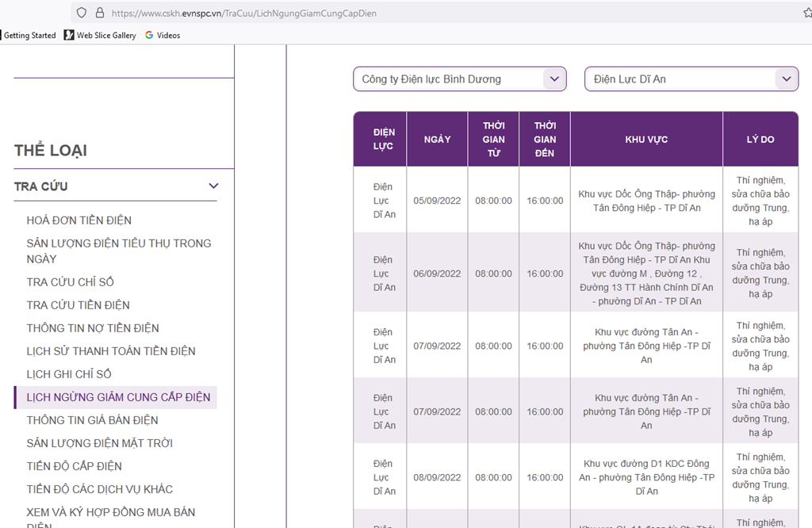Screen dimensions: 812x528
Task: Click 08:00:00 start time in 05/09/2022 row
Action: [493, 201]
